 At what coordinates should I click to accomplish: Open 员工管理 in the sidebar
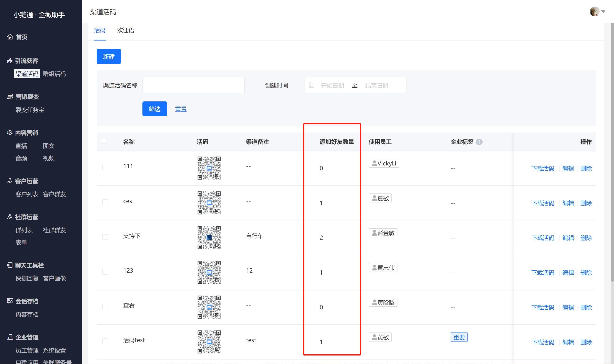point(27,351)
